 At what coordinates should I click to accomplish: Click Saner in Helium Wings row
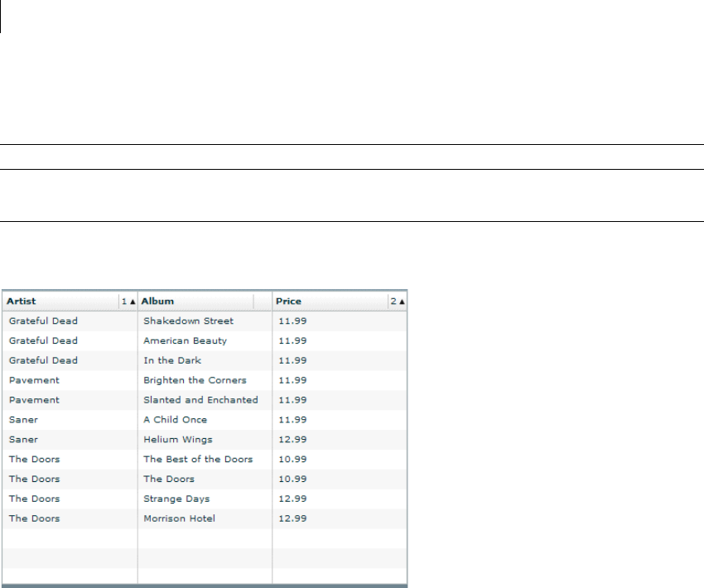[23, 440]
